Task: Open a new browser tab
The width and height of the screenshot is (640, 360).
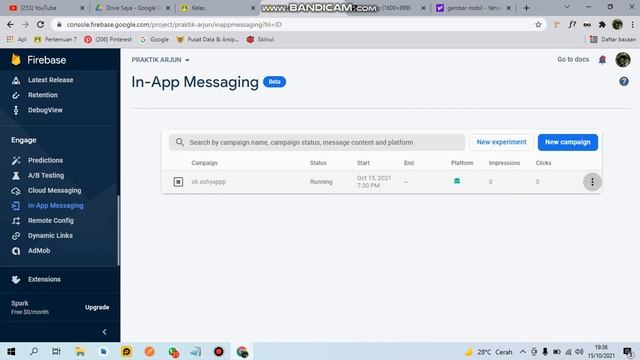Action: pyautogui.click(x=527, y=8)
